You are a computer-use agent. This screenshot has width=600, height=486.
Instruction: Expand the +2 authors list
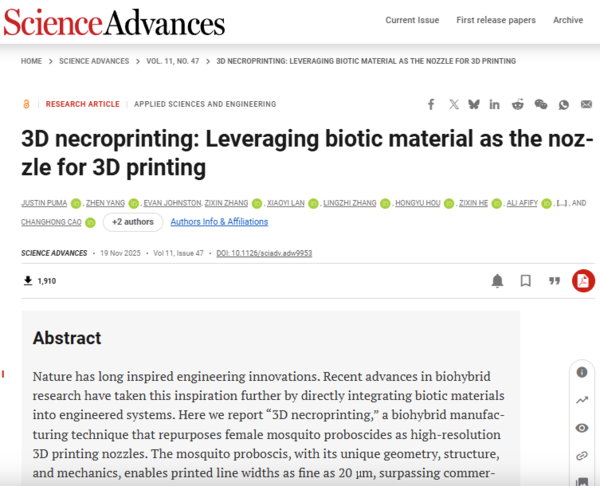point(131,221)
